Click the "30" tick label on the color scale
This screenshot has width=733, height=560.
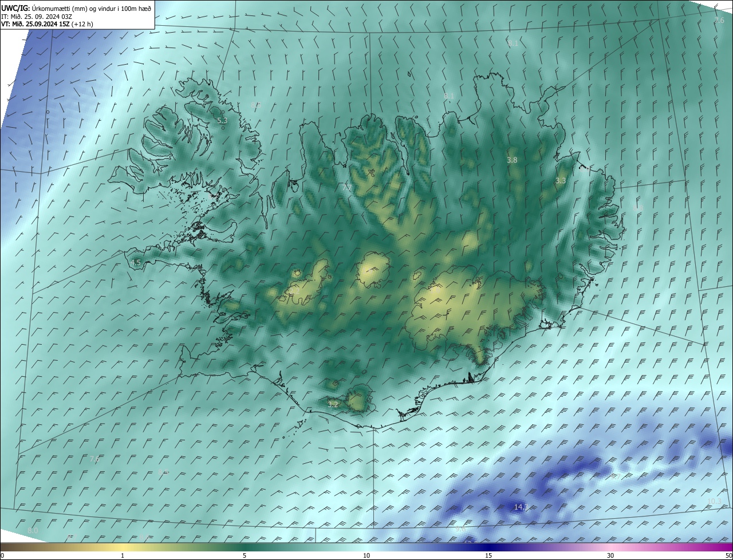tap(610, 556)
